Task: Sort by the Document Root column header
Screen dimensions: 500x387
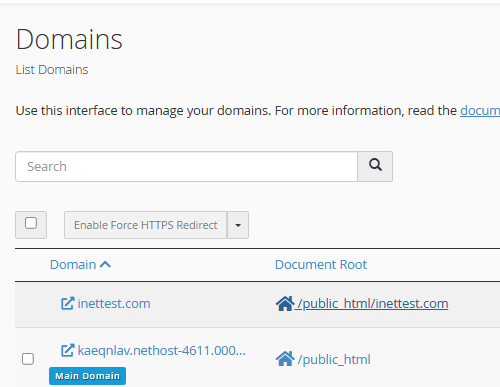Action: pyautogui.click(x=321, y=264)
